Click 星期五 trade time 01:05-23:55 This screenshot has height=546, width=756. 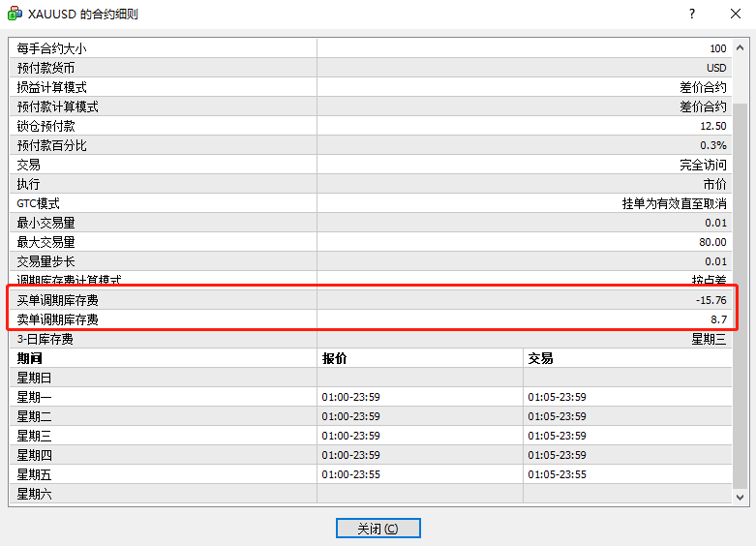[557, 474]
